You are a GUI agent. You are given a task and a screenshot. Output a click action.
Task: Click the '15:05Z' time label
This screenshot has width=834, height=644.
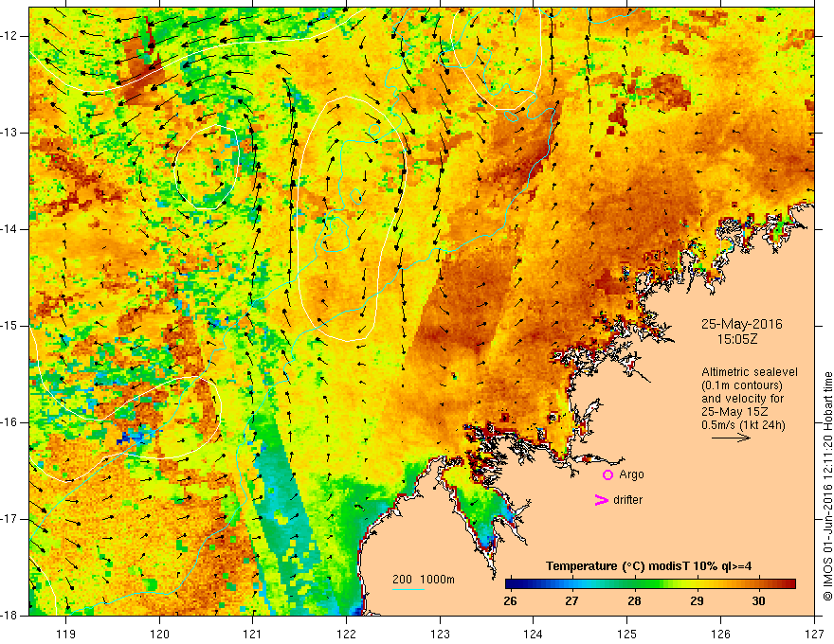click(736, 339)
